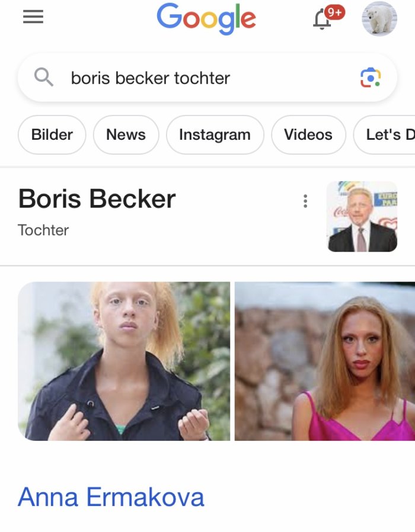415x532 pixels.
Task: Launch Google Lens camera search
Action: (371, 78)
